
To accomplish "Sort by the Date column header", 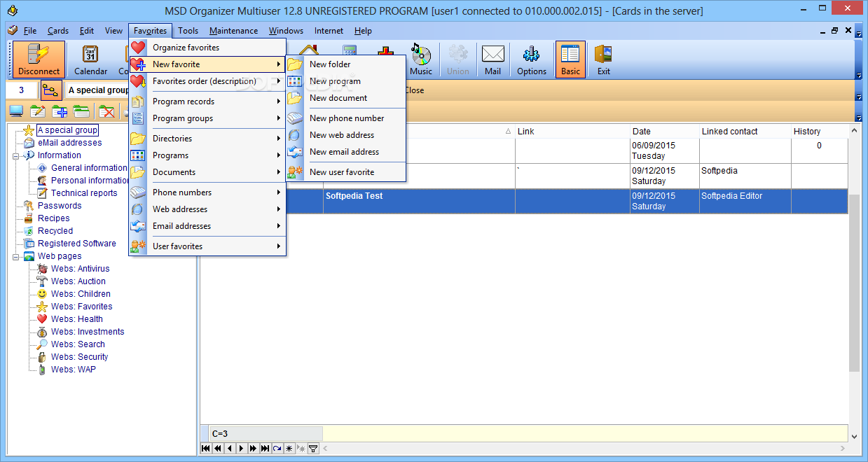I will pyautogui.click(x=664, y=132).
